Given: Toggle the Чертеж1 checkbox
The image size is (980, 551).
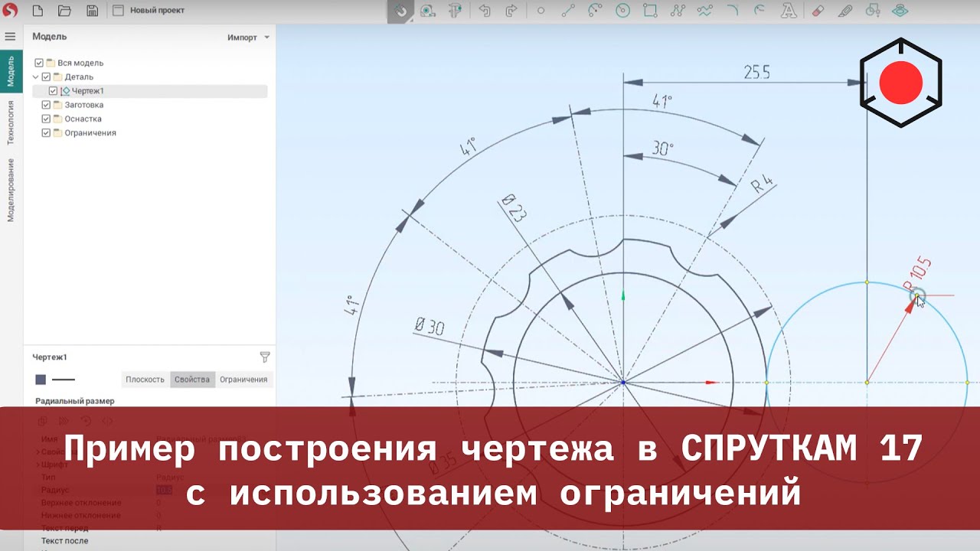Looking at the screenshot, I should [53, 91].
